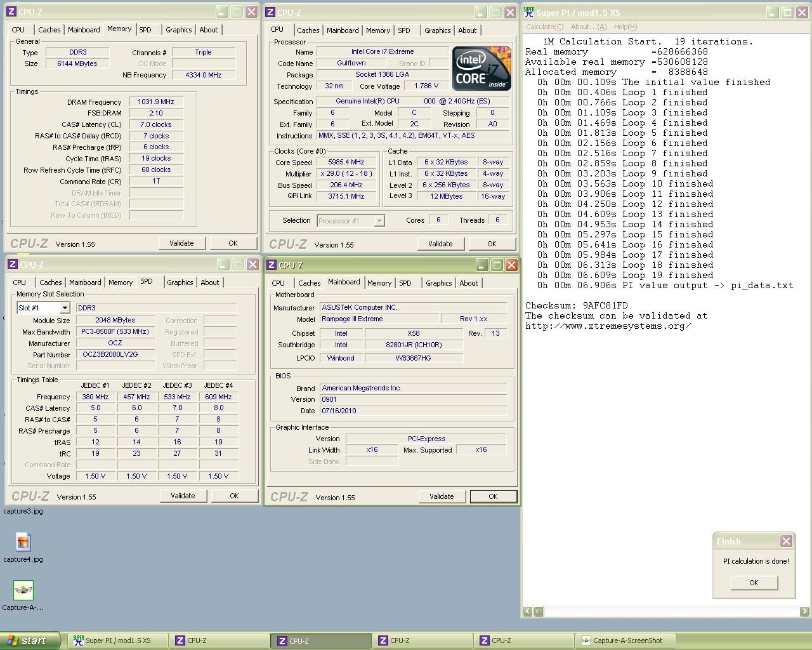Viewport: 812px width, 650px height.
Task: Click DRAM Frequency value 1031.9 MHz
Action: pyautogui.click(x=156, y=102)
